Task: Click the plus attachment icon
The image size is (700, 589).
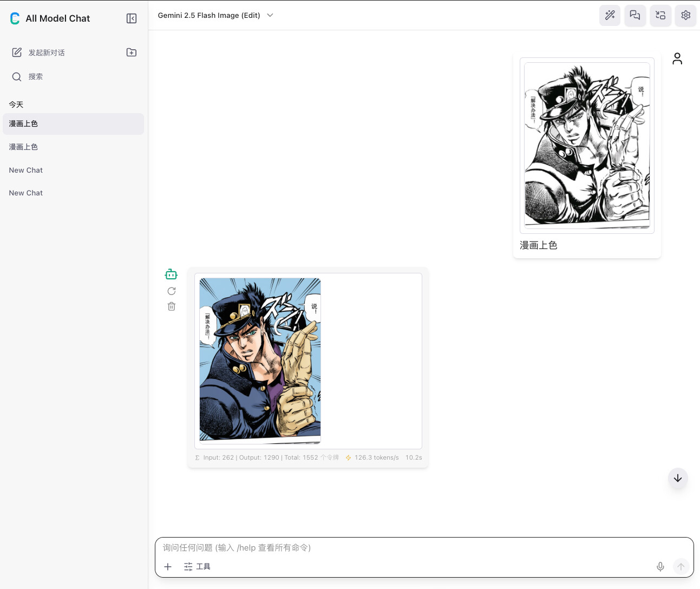Action: [x=168, y=567]
